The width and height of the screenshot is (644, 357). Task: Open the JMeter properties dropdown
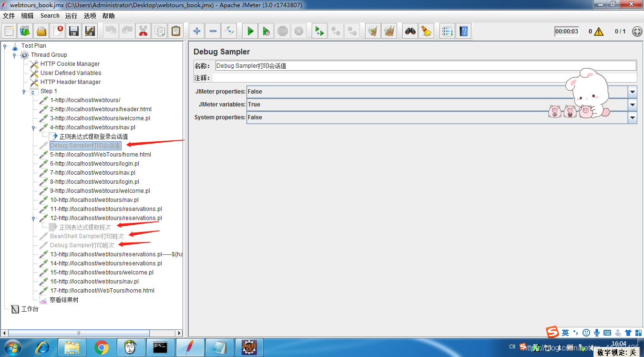[633, 92]
